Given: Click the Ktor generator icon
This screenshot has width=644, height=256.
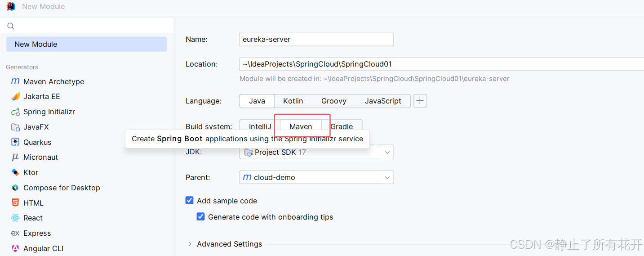Looking at the screenshot, I should click(x=15, y=172).
